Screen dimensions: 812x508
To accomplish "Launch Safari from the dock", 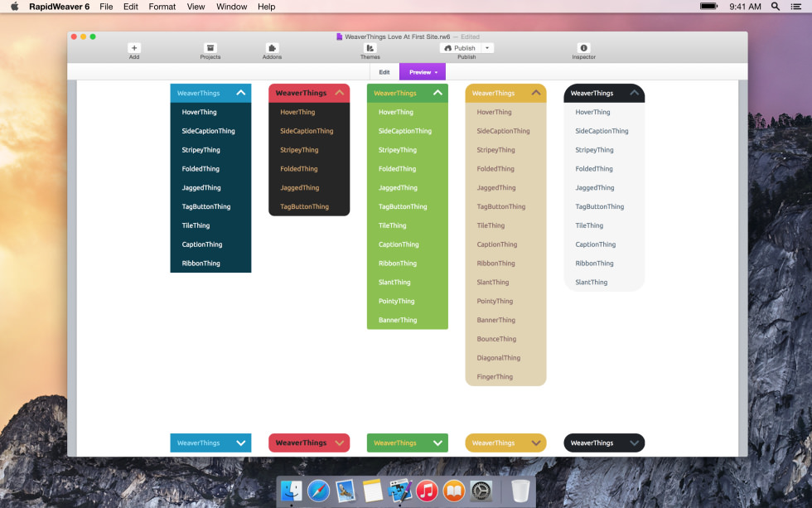I will click(318, 491).
